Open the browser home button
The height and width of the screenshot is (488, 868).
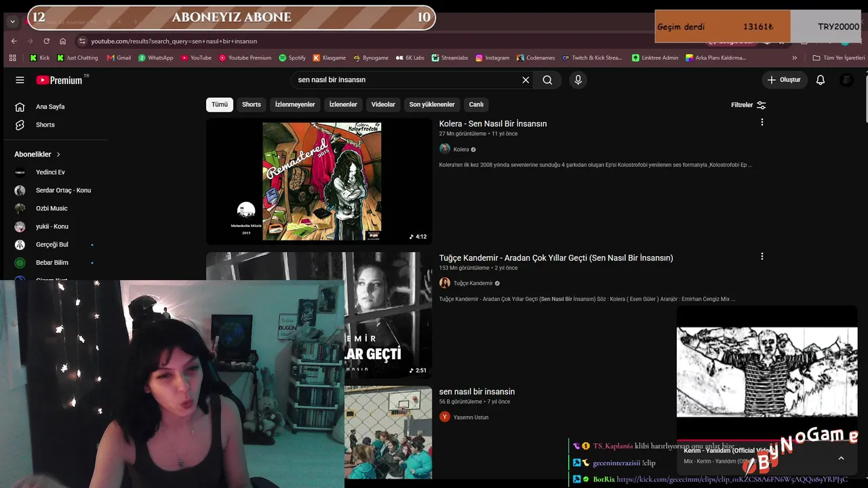pyautogui.click(x=62, y=41)
